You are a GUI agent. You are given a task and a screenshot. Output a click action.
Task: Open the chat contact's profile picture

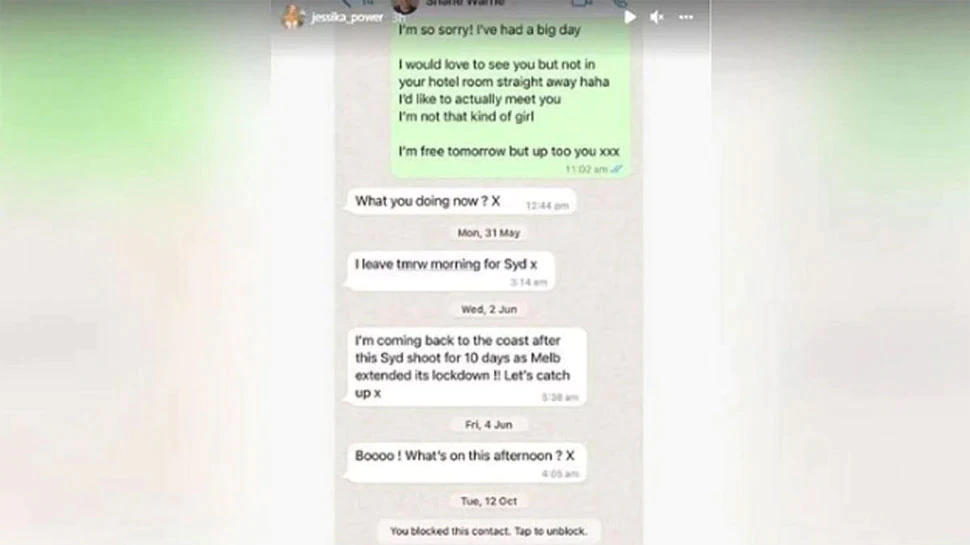405,5
